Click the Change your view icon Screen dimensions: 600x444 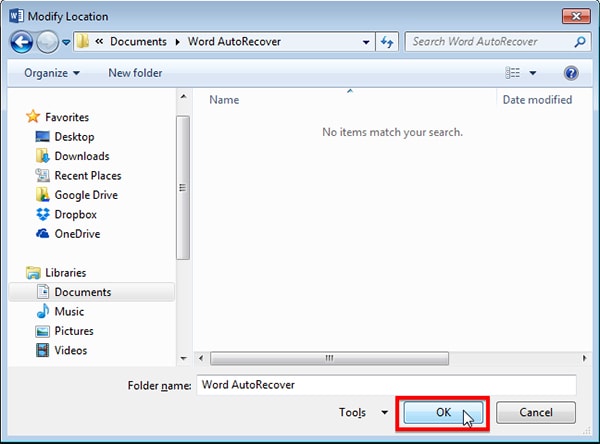click(x=512, y=73)
